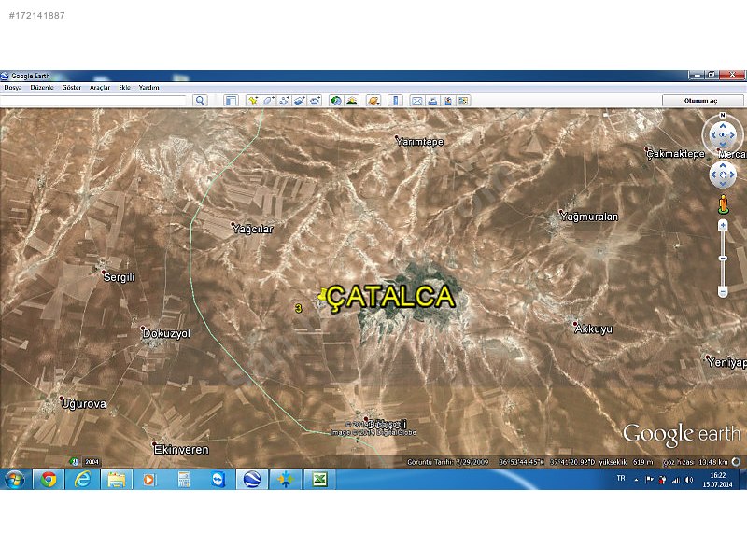
Task: Open Internet Explorer from the taskbar
Action: (x=82, y=480)
